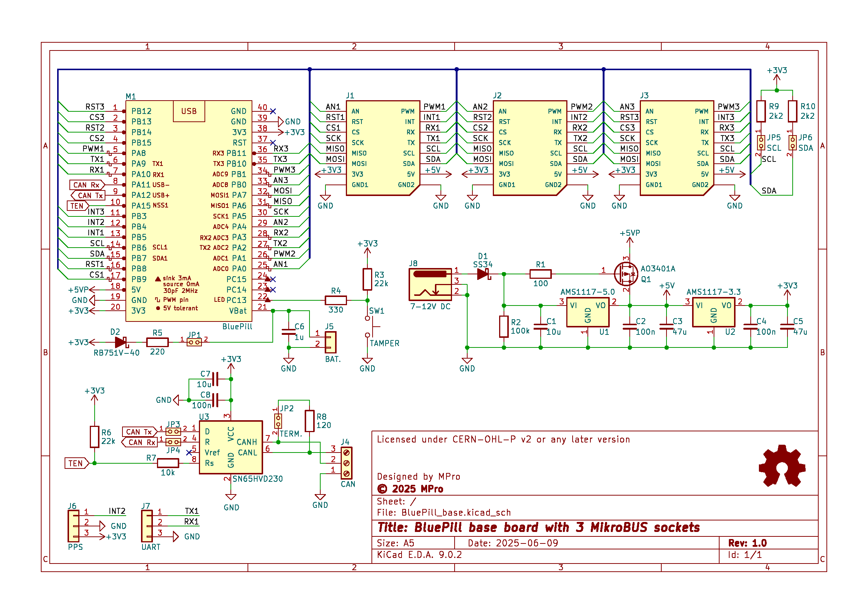Select the R5 220 ohm resistor

point(157,342)
